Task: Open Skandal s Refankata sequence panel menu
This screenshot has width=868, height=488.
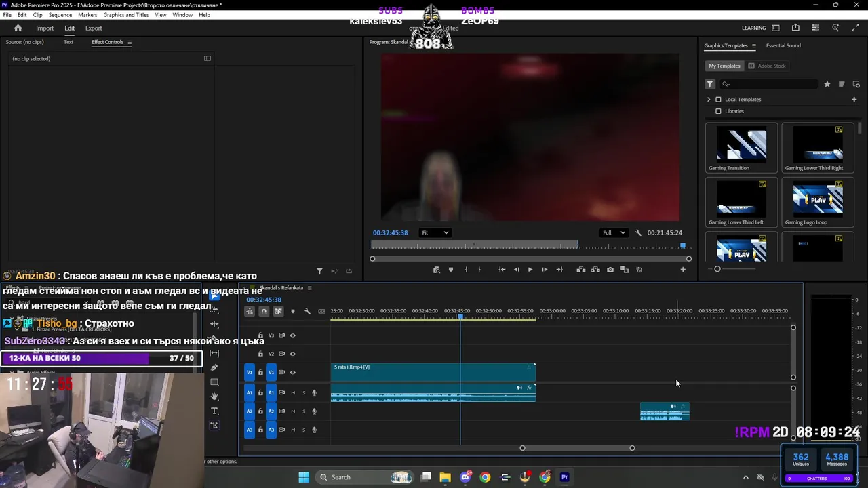Action: point(310,288)
